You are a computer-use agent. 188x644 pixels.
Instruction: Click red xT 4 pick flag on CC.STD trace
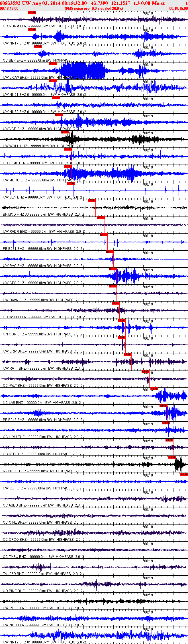coord(169,440)
